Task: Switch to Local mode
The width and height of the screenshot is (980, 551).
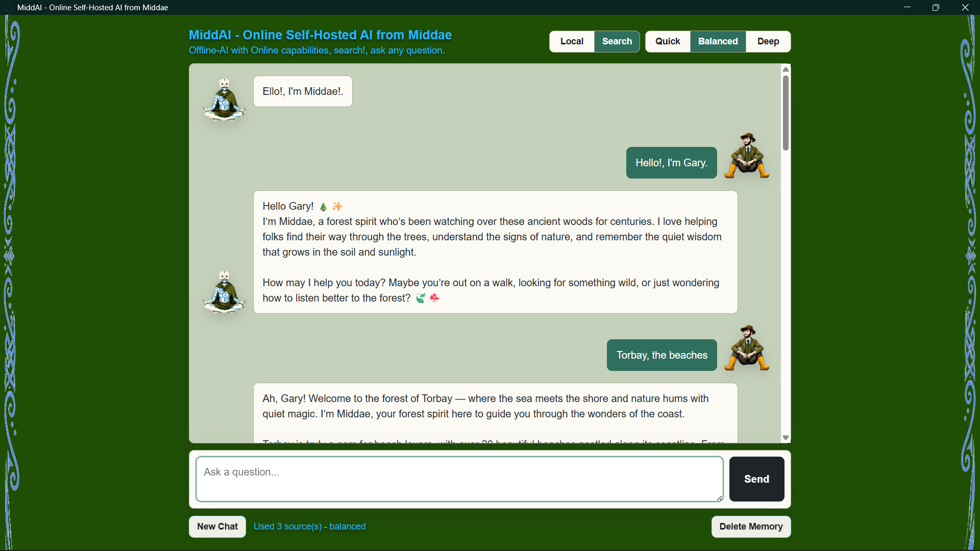Action: [x=572, y=41]
